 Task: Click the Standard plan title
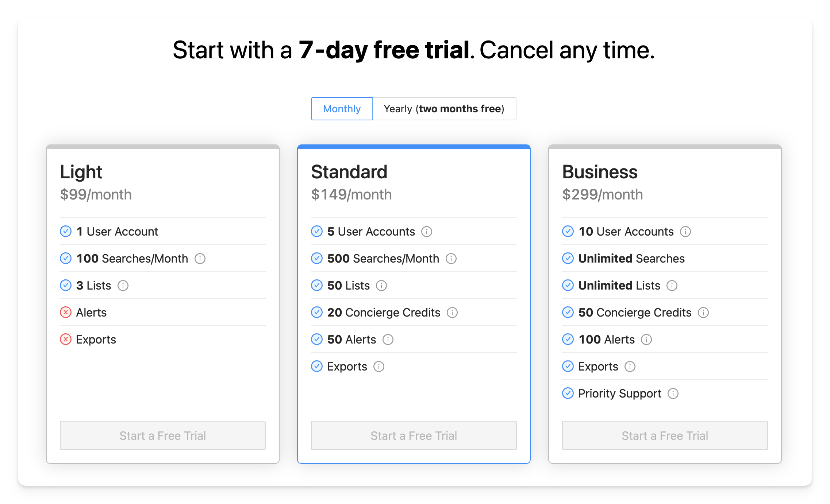[349, 172]
